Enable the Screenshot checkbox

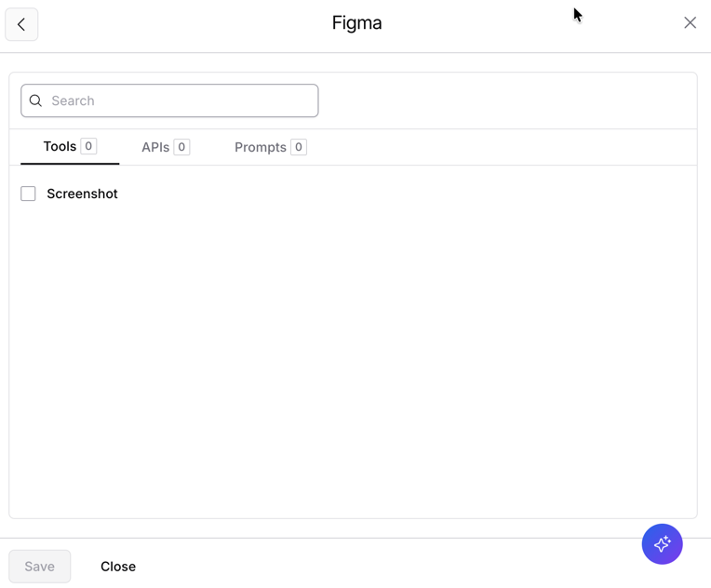(28, 194)
